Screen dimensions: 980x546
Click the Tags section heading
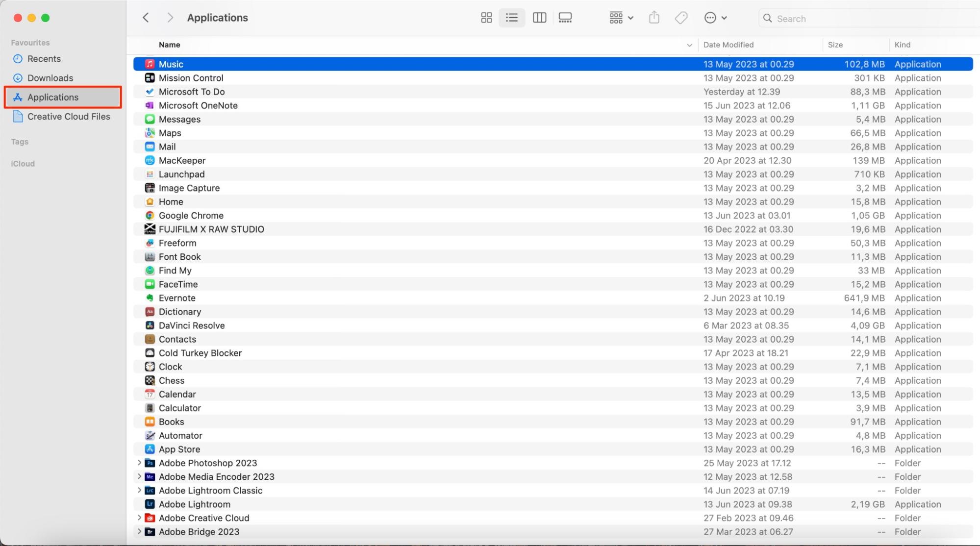[x=20, y=142]
